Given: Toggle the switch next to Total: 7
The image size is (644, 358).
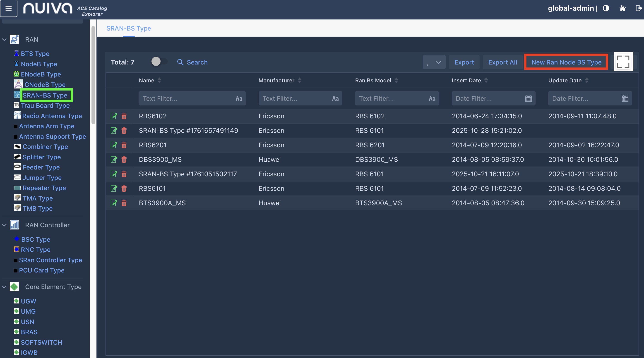Looking at the screenshot, I should pos(159,62).
